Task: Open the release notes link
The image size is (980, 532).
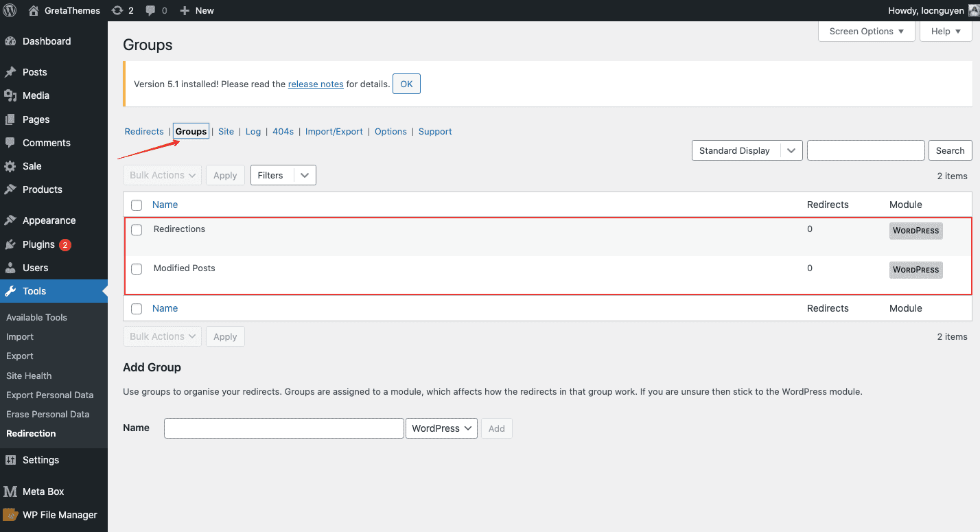Action: 316,84
